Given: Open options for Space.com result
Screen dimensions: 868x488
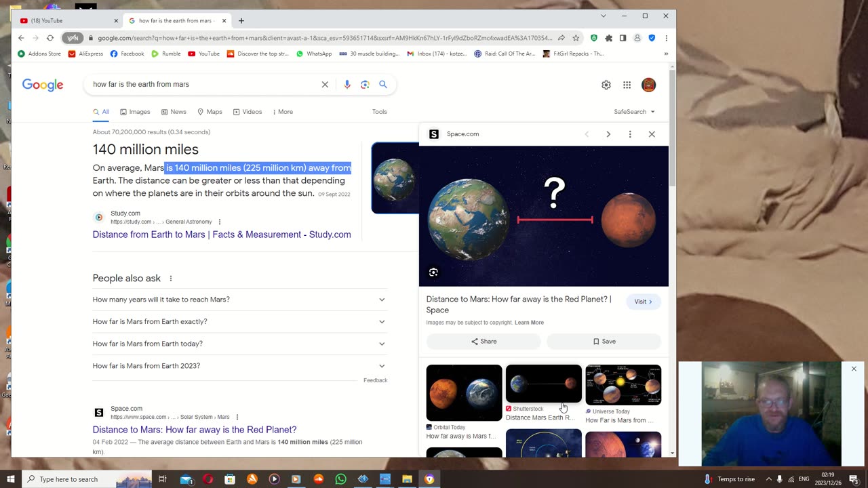Looking at the screenshot, I should coord(237,417).
